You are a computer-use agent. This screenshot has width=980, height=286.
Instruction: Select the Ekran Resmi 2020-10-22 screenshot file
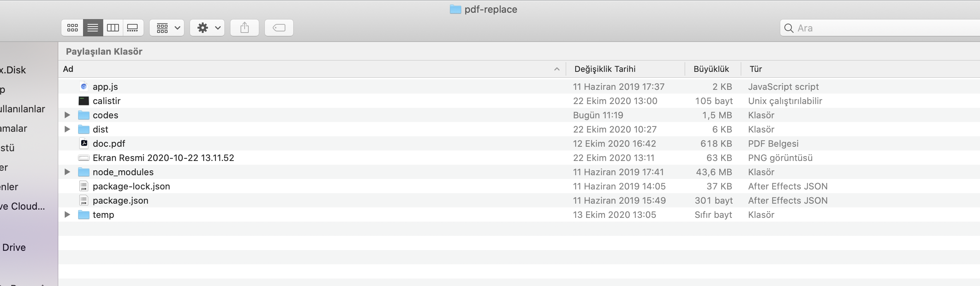(x=163, y=158)
